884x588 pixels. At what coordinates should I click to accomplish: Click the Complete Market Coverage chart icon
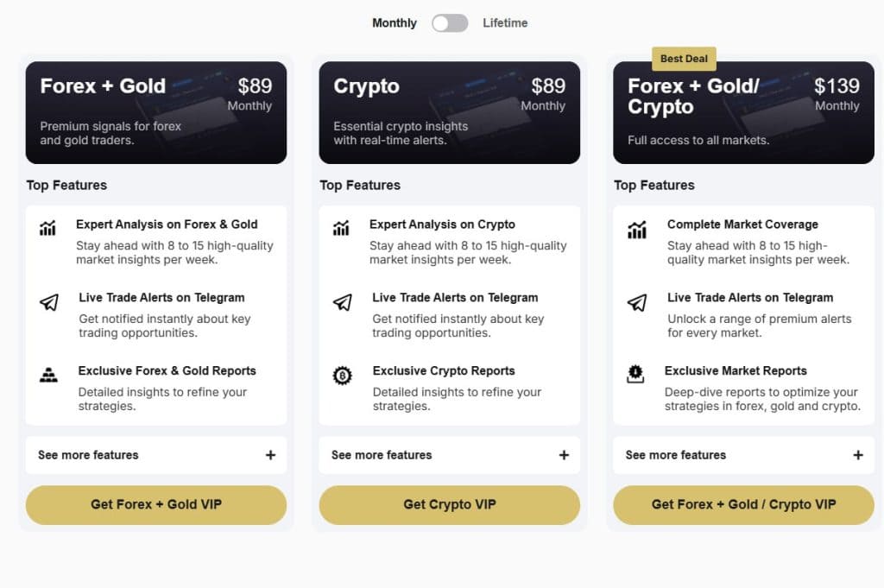click(x=637, y=230)
